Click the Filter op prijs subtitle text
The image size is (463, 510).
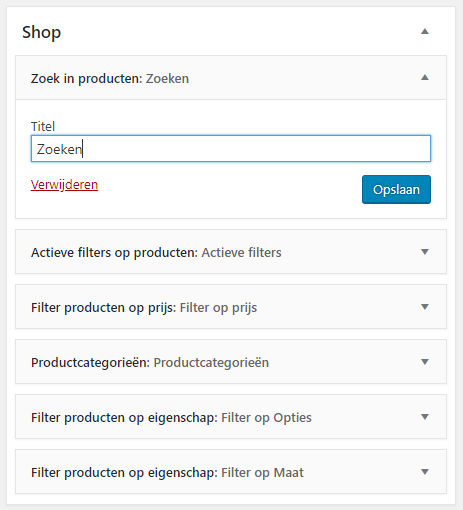pos(218,308)
